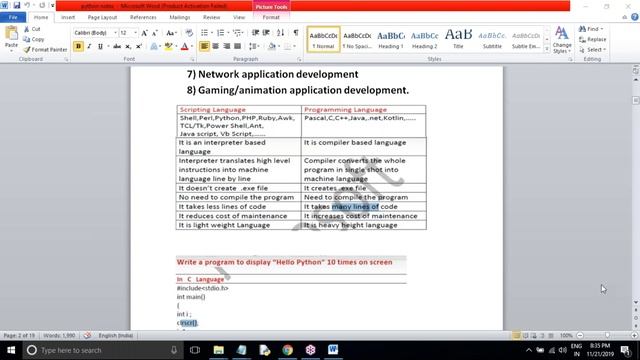This screenshot has width=640, height=360.
Task: Apply the Subtitle style
Action: (x=492, y=39)
